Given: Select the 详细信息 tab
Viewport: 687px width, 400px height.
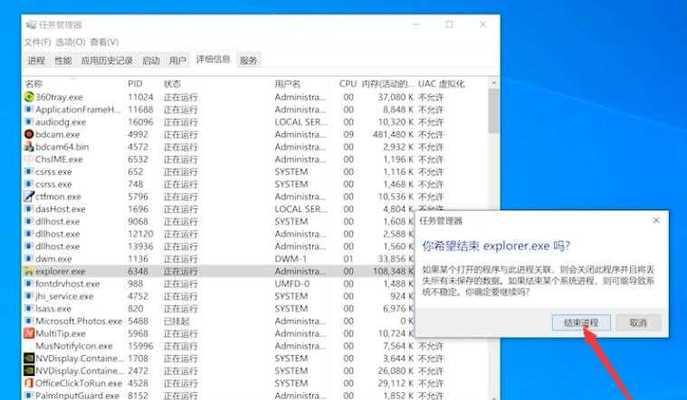Looking at the screenshot, I should click(213, 59).
